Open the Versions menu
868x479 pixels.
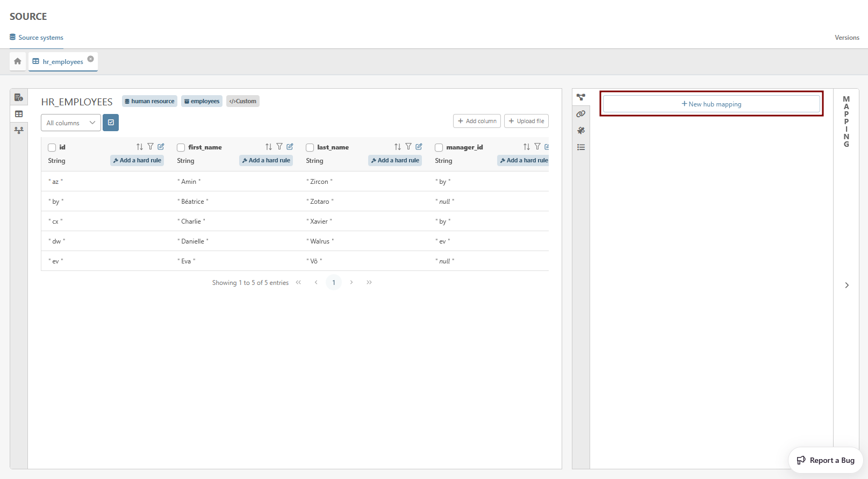(x=847, y=38)
